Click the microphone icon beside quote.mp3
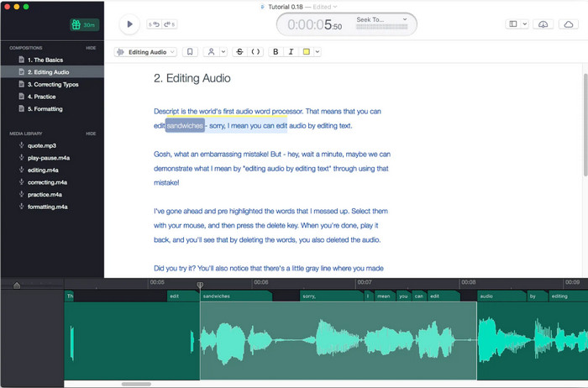588x388 pixels. coord(21,145)
